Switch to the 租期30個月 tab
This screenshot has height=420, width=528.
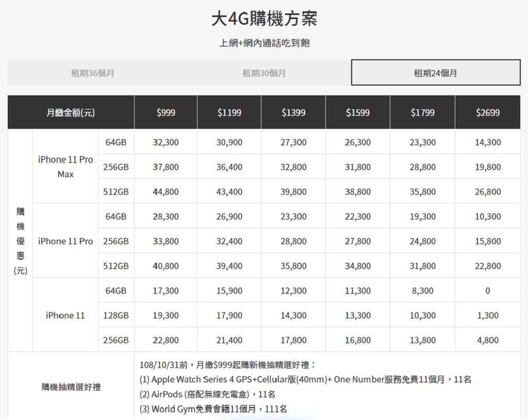(x=264, y=73)
